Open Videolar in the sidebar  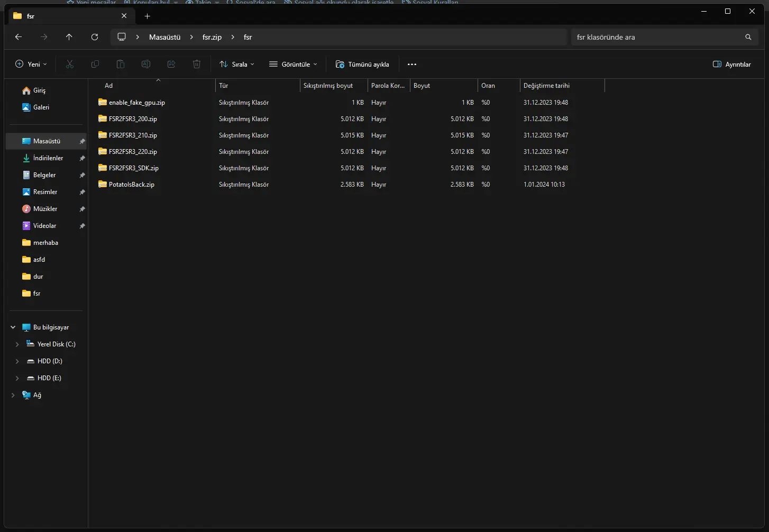pyautogui.click(x=39, y=226)
